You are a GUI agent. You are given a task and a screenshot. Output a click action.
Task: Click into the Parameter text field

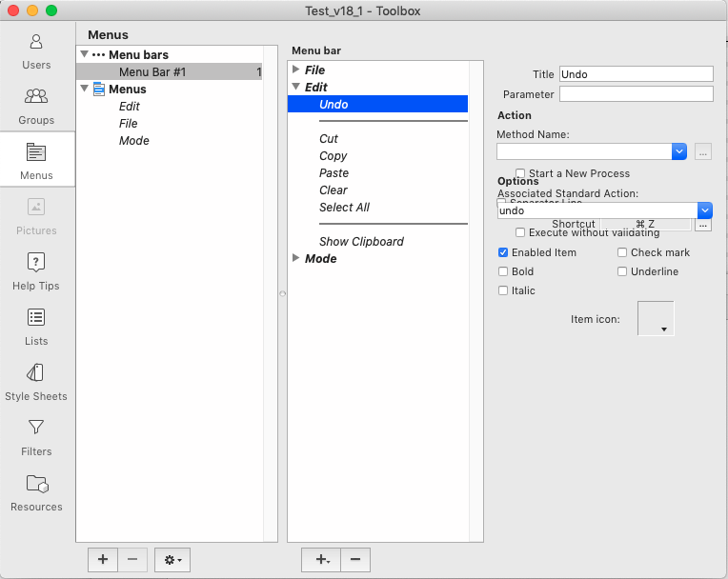point(636,94)
